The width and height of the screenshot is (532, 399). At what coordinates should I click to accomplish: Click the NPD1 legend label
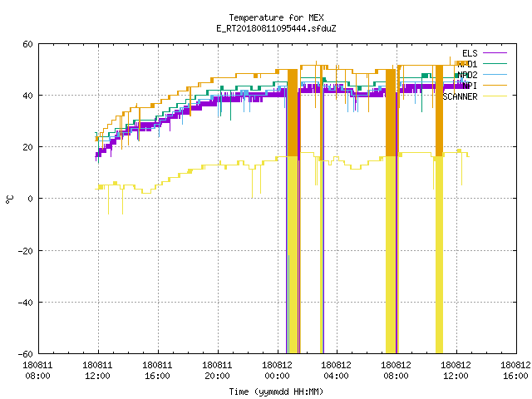click(x=467, y=64)
